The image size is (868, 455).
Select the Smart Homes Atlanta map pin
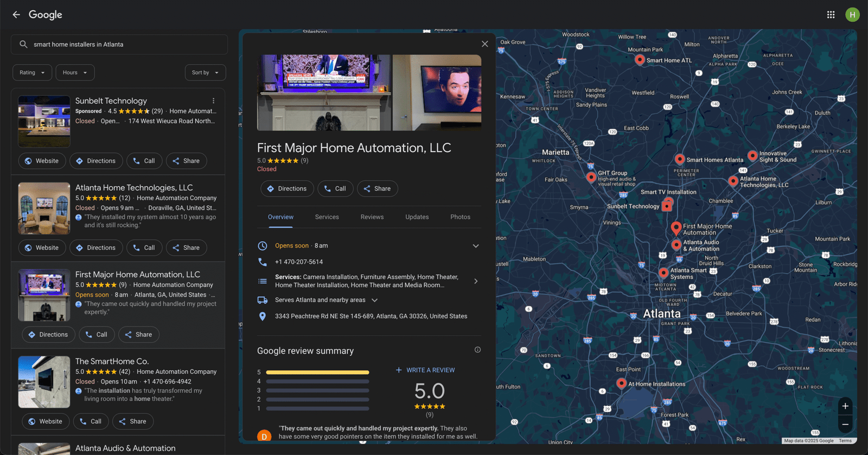(x=680, y=159)
